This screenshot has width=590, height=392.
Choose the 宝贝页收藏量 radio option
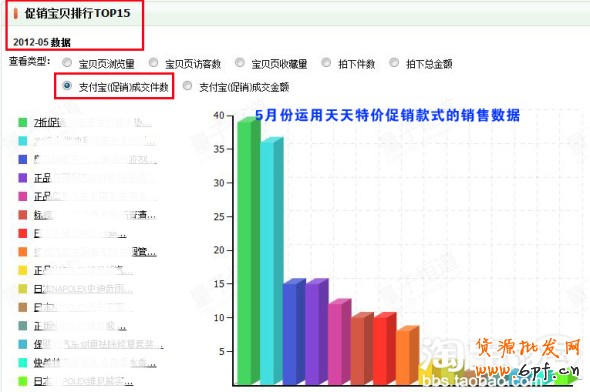point(240,62)
